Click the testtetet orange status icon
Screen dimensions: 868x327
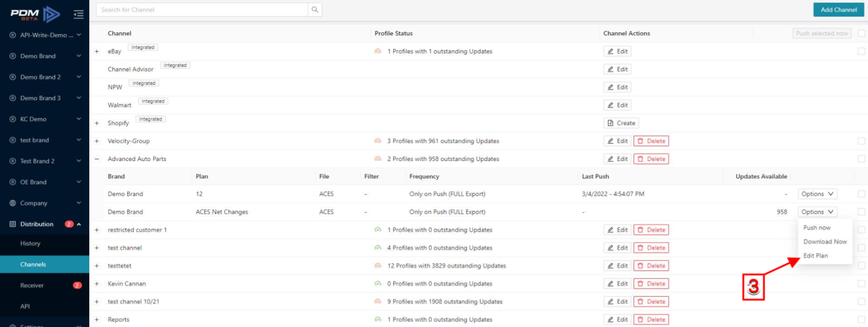pos(378,266)
